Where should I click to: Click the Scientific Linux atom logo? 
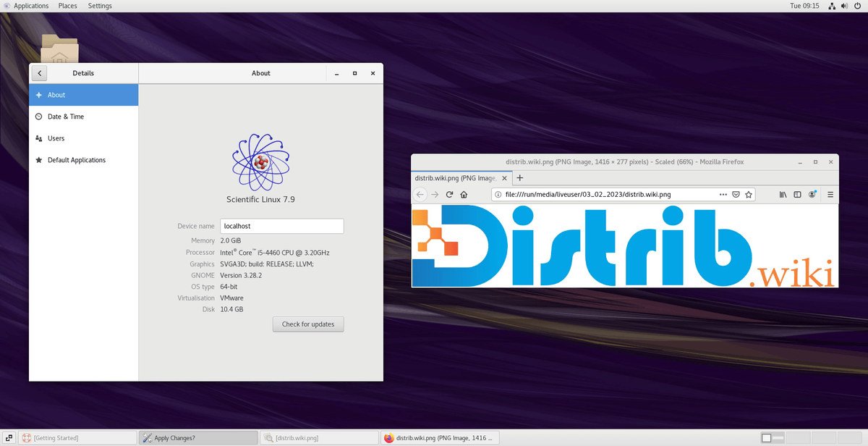point(261,162)
